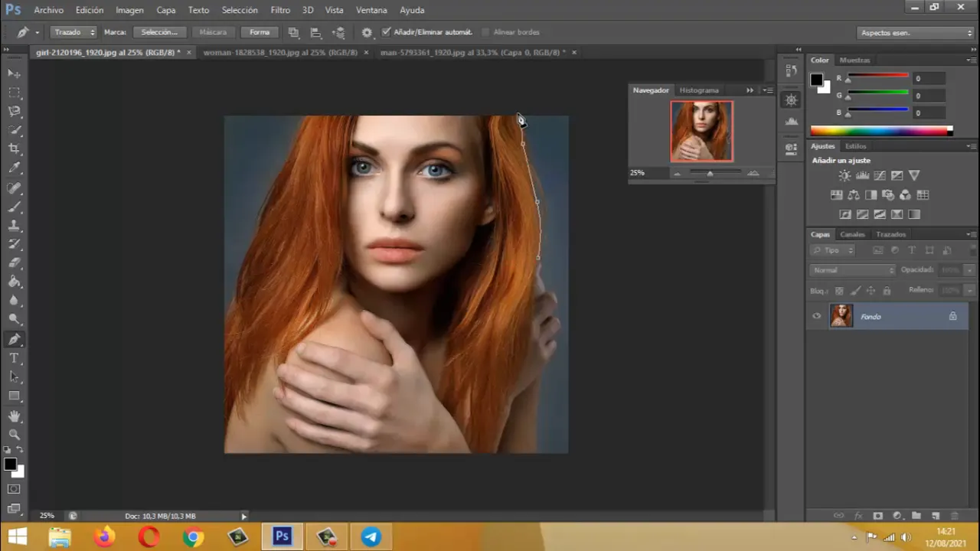Select the Move tool in the toolbar
Viewport: 980px width, 551px height.
14,73
